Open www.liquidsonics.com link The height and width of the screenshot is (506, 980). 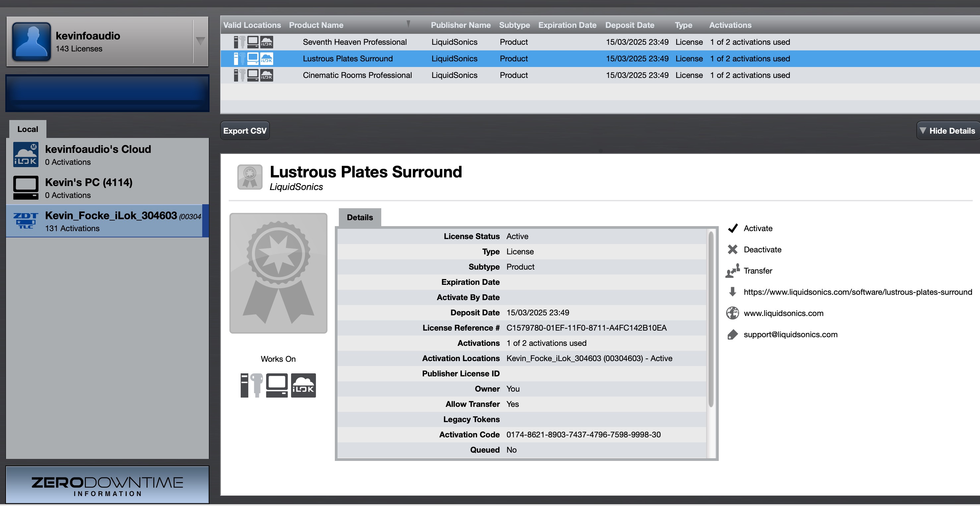pyautogui.click(x=783, y=313)
